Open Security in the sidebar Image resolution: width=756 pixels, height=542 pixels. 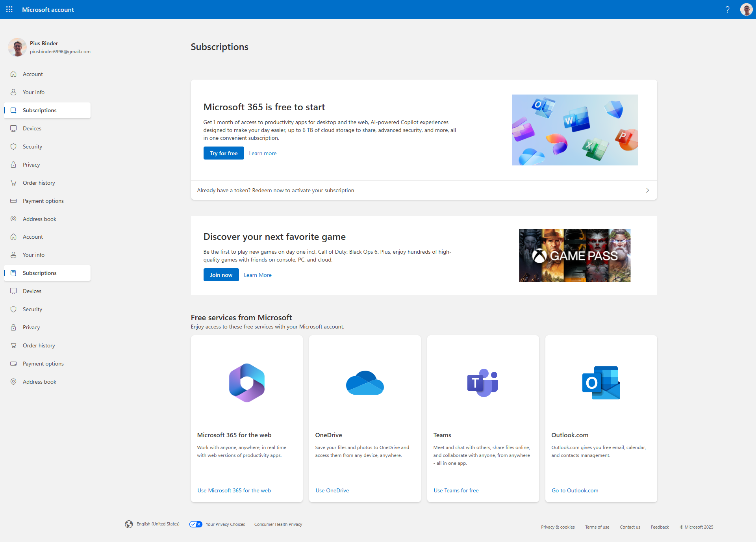coord(32,147)
